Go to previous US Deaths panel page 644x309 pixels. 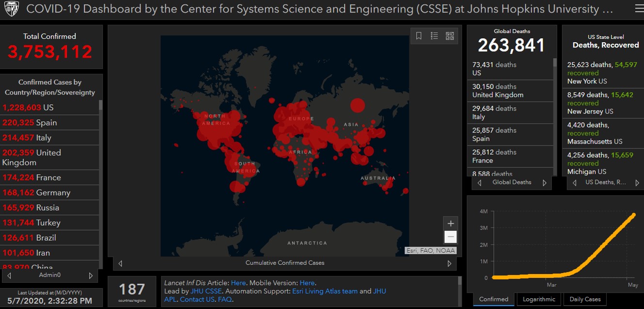(575, 183)
